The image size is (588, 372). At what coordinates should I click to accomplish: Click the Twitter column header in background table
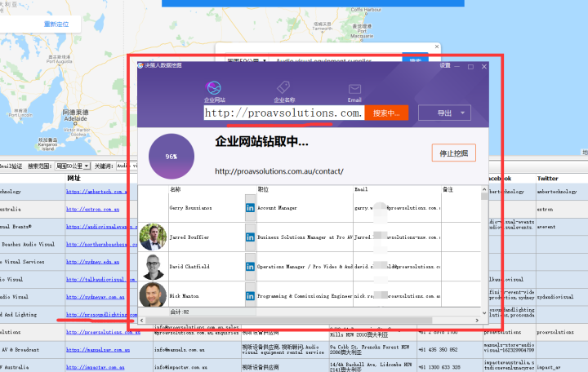[547, 179]
